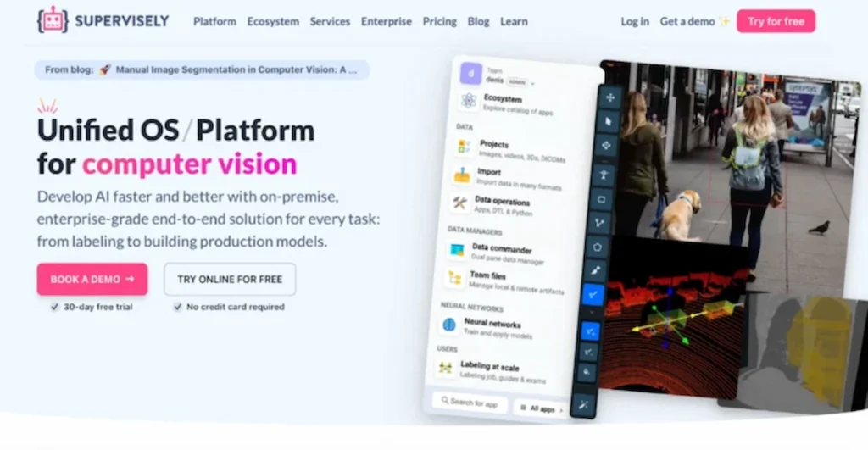Expand the team denis dropdown arrow
This screenshot has height=450, width=868.
tap(532, 84)
